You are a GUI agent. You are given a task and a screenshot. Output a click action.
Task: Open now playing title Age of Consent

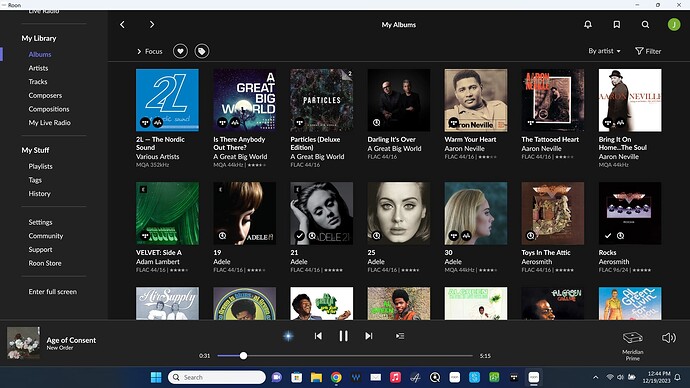(71, 340)
